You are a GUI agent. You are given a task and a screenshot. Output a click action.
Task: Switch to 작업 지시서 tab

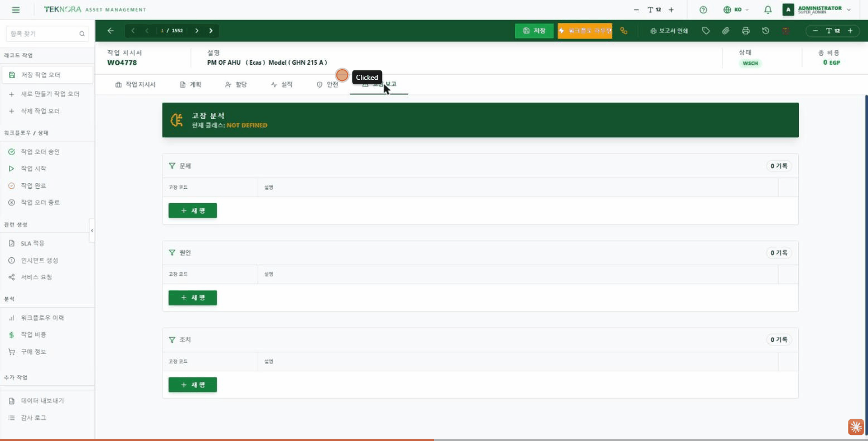135,85
